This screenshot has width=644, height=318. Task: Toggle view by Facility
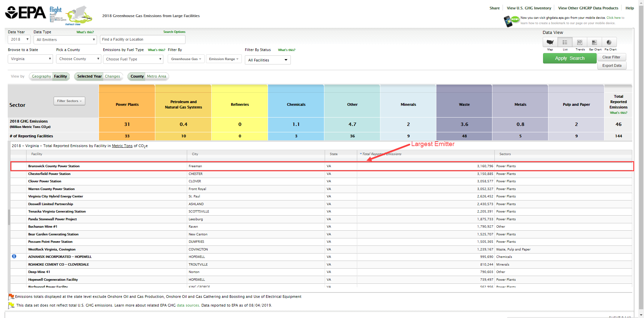pos(61,77)
